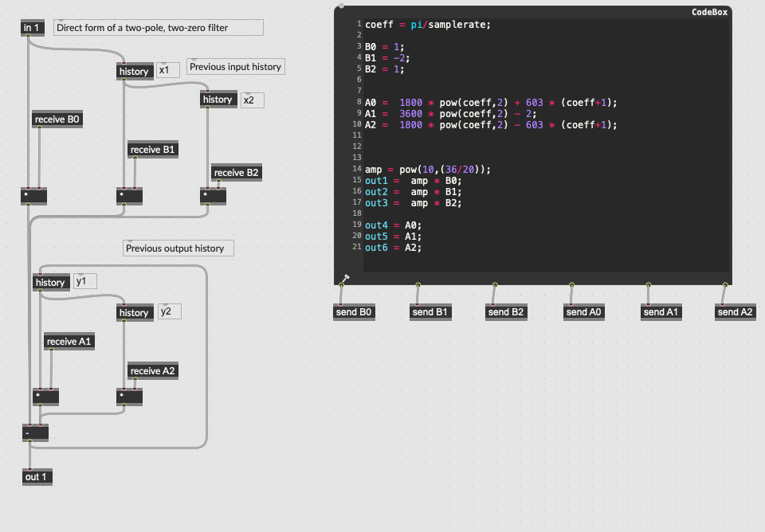Screen dimensions: 765x532
Task: Click line number 21 in the CodeBox gutter
Action: [357, 247]
